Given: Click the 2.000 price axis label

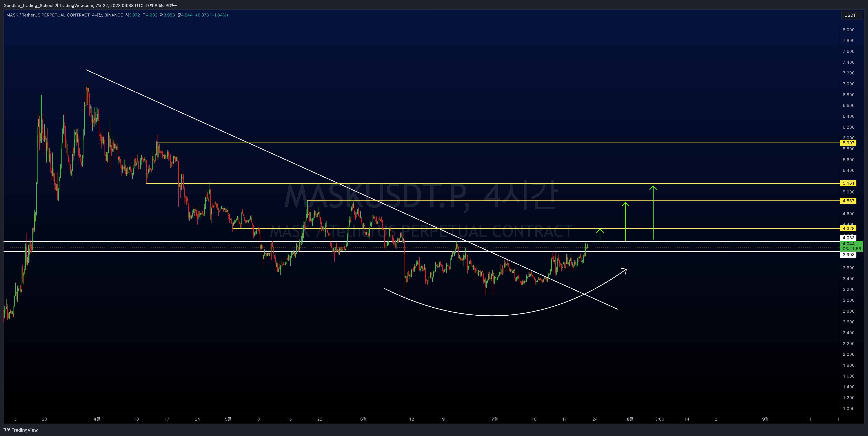Looking at the screenshot, I should [849, 354].
